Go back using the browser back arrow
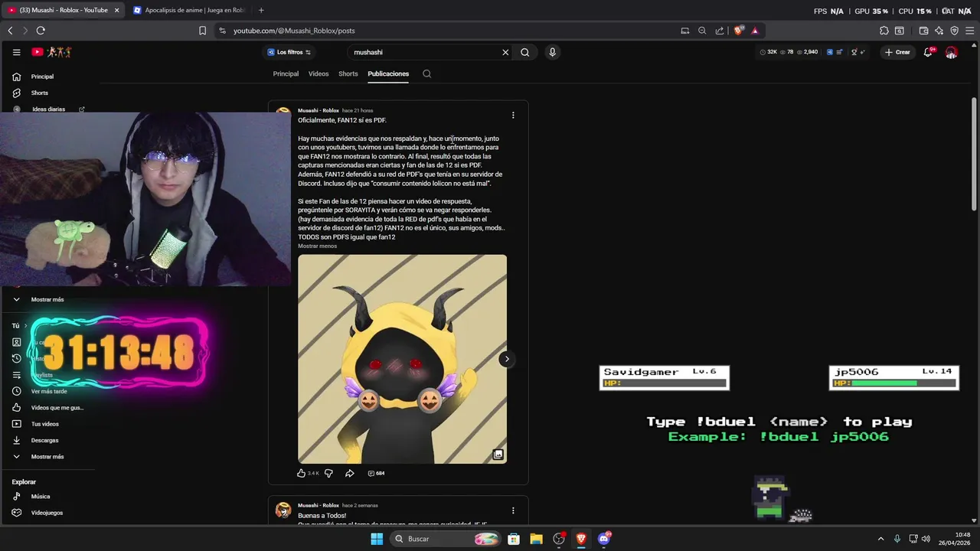This screenshot has width=980, height=551. 10,31
